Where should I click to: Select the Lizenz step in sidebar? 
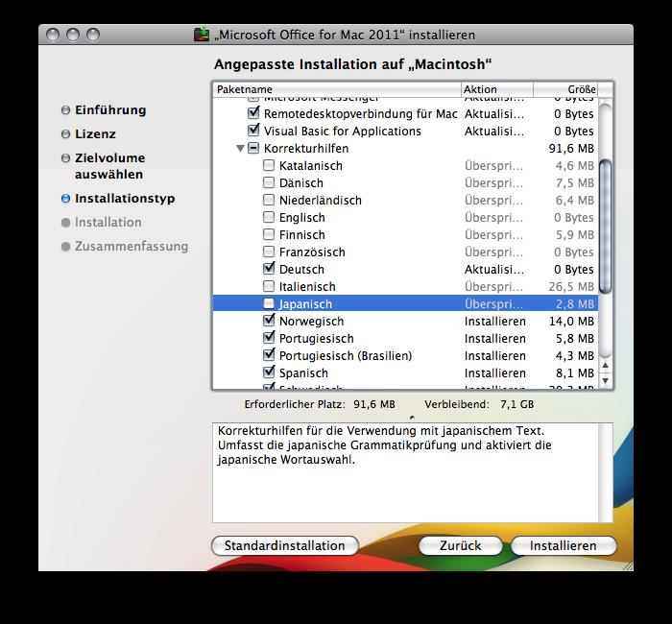click(95, 134)
